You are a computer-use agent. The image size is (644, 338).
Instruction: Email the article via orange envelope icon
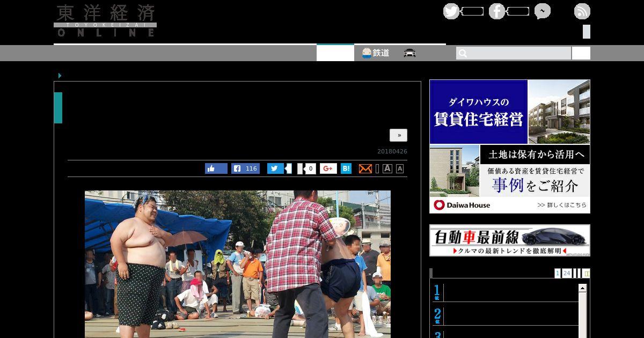click(x=365, y=168)
